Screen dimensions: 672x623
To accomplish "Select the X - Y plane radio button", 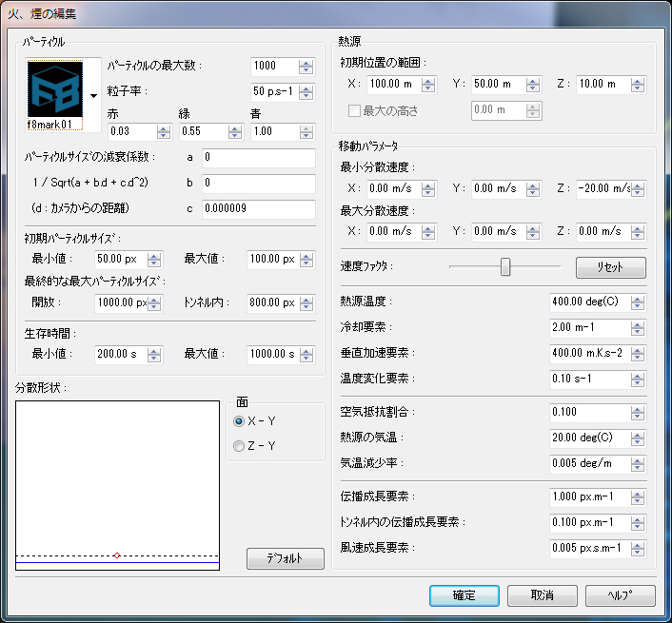I will tap(239, 421).
